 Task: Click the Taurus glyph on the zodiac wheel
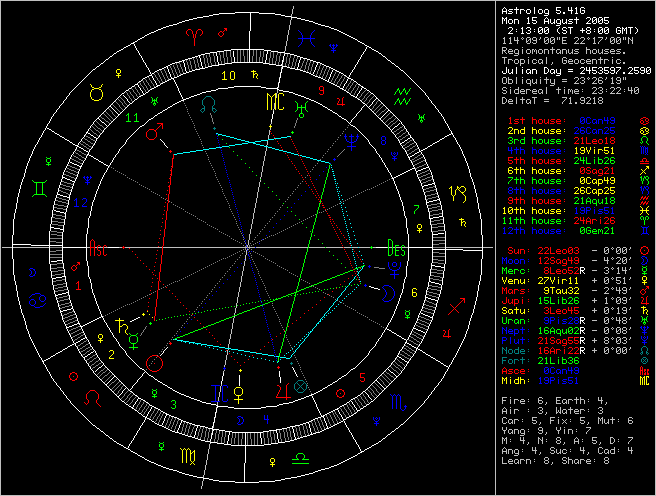[97, 92]
